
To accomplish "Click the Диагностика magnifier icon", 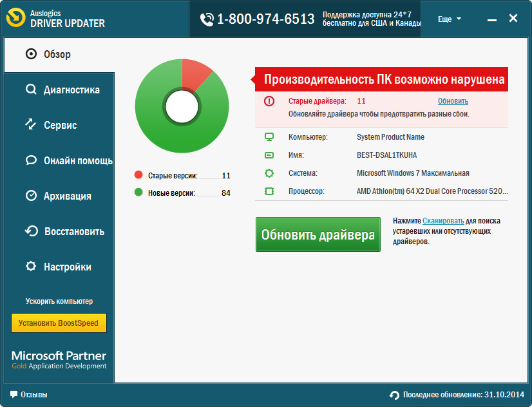I will coord(31,90).
